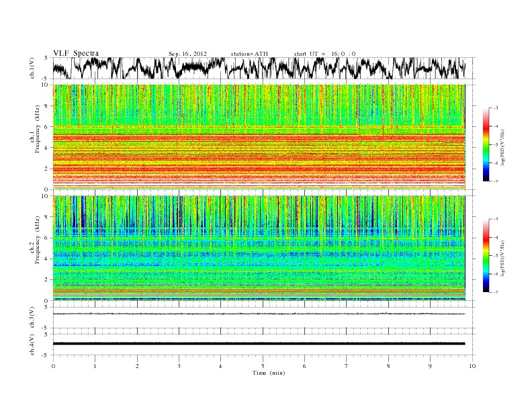Click the "8" kHz tick on ch.2 frequency axis
The height and width of the screenshot is (411, 532).
point(47,217)
